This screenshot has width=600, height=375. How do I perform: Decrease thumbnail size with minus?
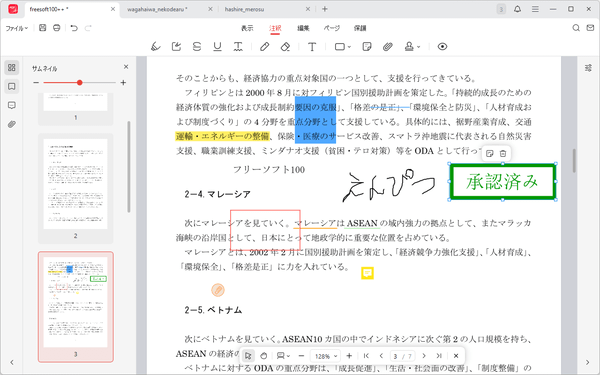click(x=36, y=83)
